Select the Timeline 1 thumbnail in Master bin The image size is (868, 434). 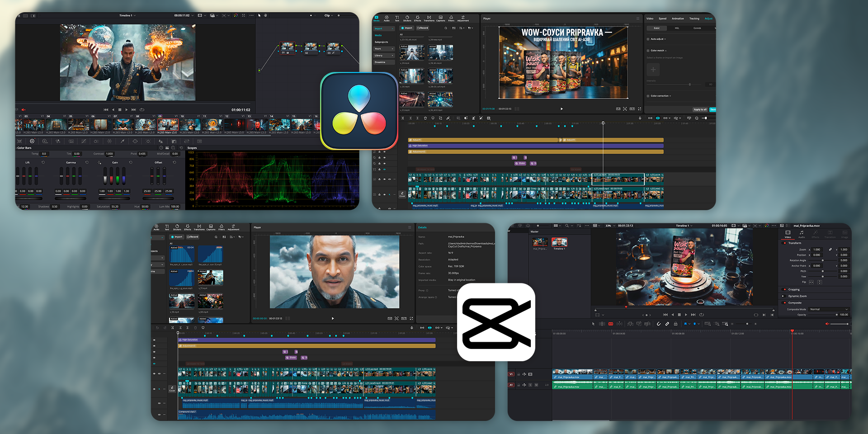click(559, 242)
